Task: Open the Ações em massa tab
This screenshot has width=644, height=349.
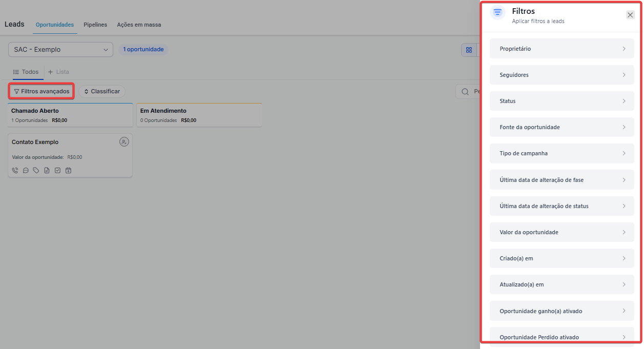Action: coord(139,25)
